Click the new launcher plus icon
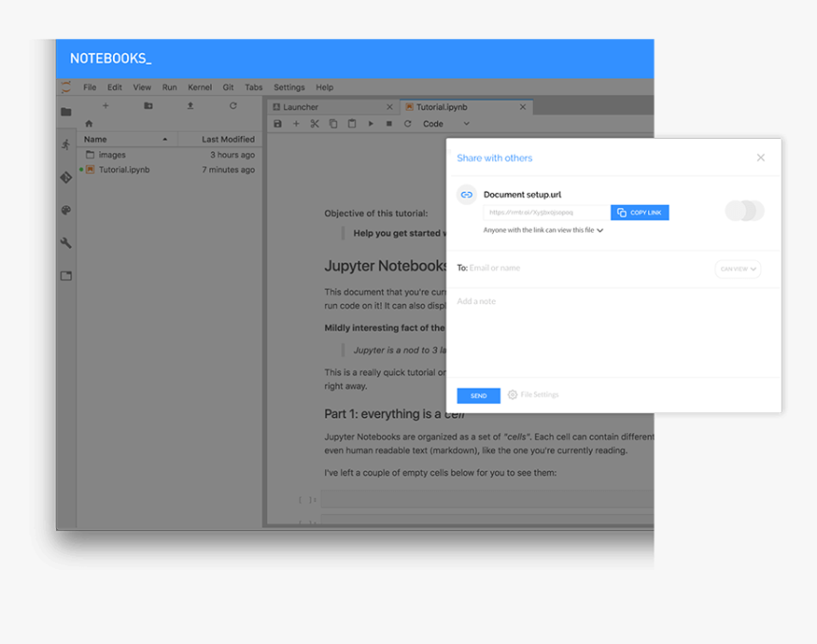The width and height of the screenshot is (817, 644). 105,105
